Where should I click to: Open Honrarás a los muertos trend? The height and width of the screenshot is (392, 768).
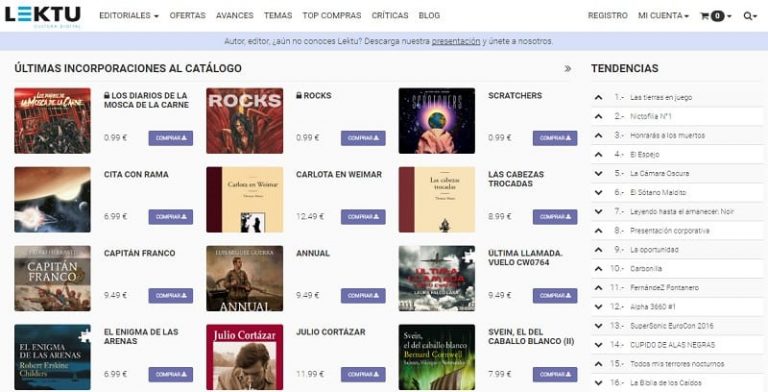pyautogui.click(x=667, y=135)
